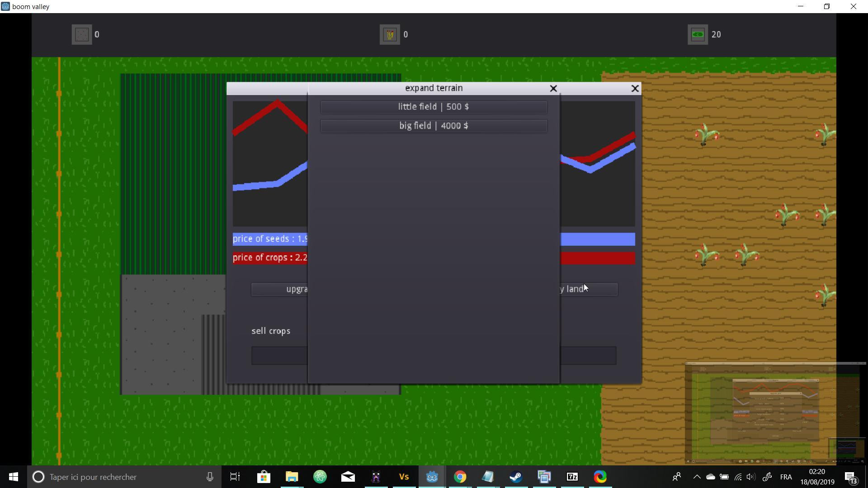The width and height of the screenshot is (868, 488).
Task: Close the market window behind the popup
Action: point(635,89)
